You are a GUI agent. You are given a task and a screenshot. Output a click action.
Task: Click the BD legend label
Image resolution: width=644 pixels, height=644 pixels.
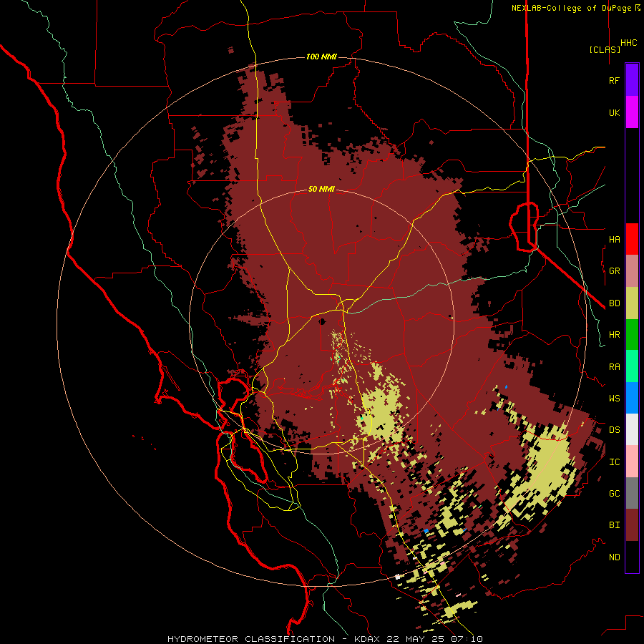[x=614, y=303]
